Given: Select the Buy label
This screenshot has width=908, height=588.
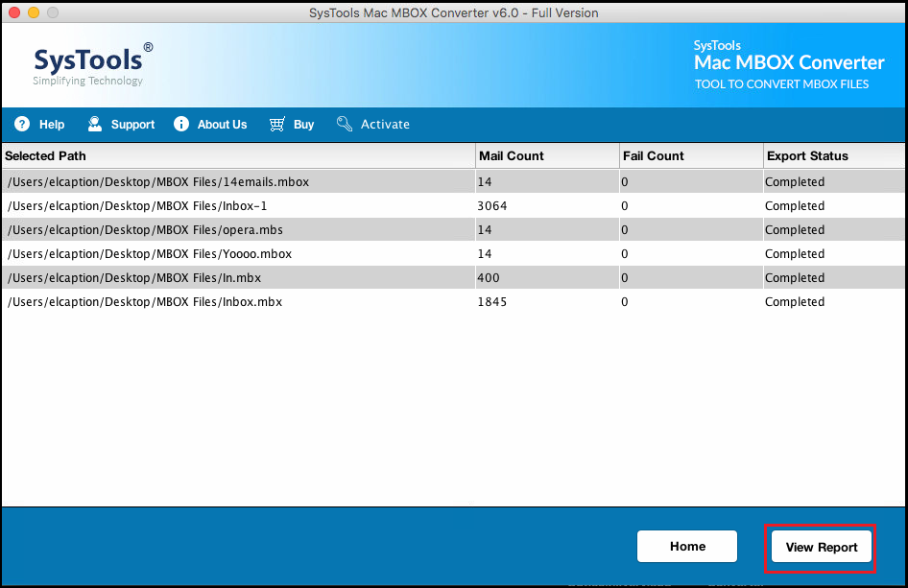Looking at the screenshot, I should coord(303,125).
